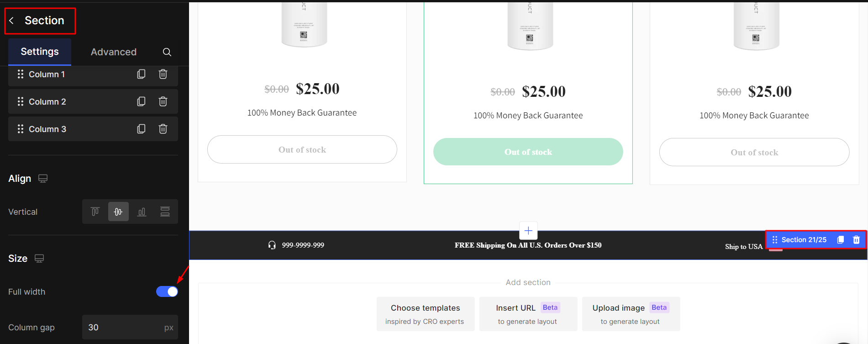Click the device icon next to Align
Screen dimensions: 868x344
[43, 179]
